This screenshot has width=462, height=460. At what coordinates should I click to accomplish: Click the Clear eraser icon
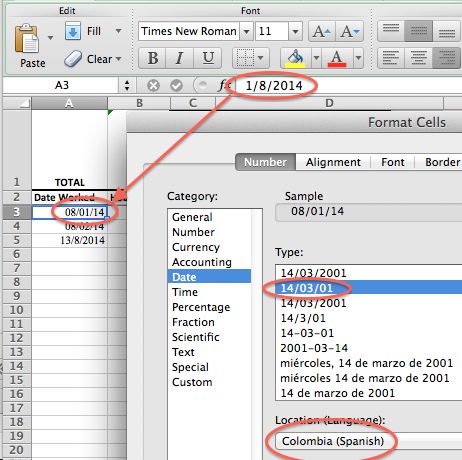point(73,59)
